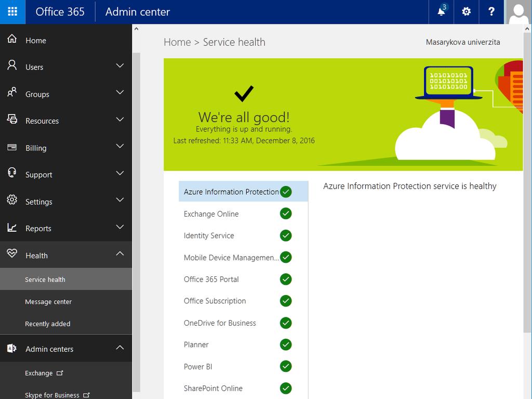Expand the Support menu chevron

[120, 173]
